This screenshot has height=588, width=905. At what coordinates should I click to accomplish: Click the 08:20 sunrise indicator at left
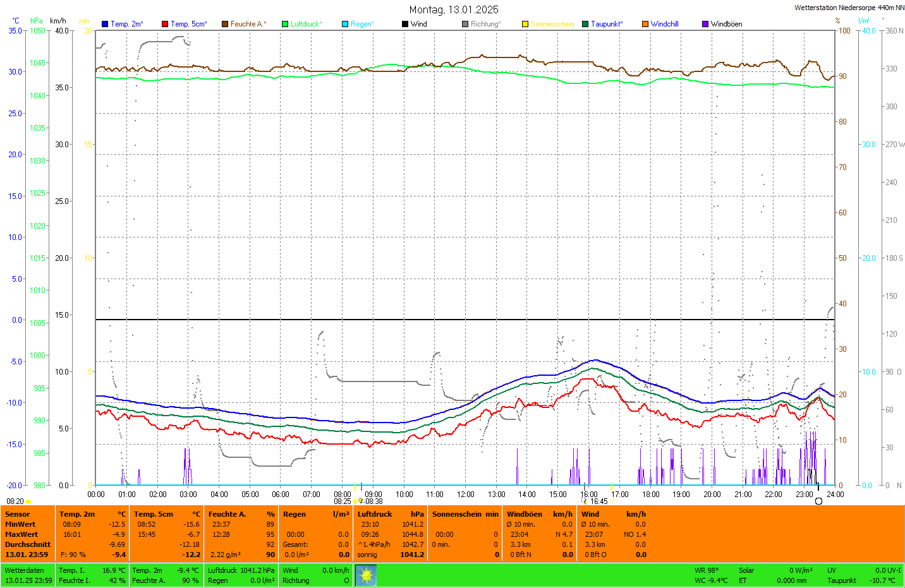tap(15, 501)
